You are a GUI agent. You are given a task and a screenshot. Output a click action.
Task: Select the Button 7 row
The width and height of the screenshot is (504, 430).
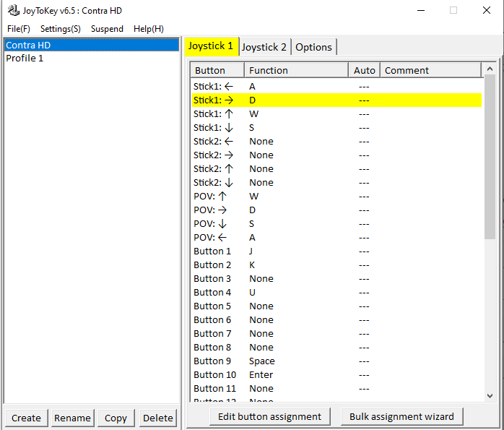(x=336, y=333)
